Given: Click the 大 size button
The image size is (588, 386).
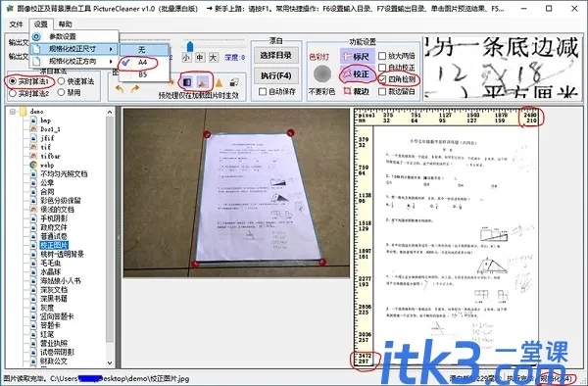Looking at the screenshot, I should pyautogui.click(x=213, y=58).
